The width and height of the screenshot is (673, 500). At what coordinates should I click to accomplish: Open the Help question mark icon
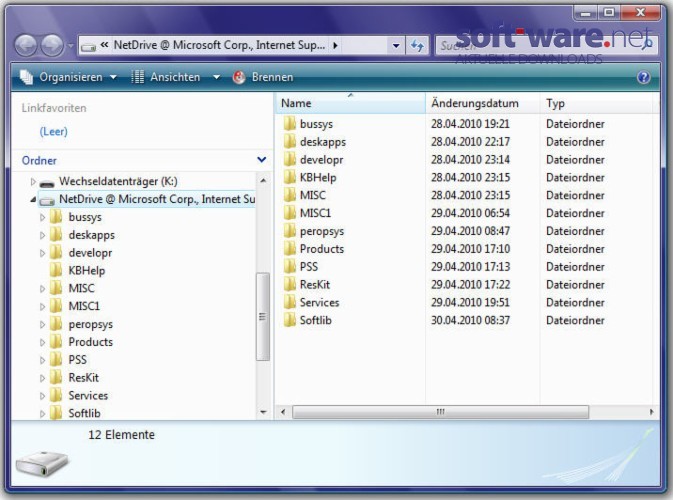643,77
